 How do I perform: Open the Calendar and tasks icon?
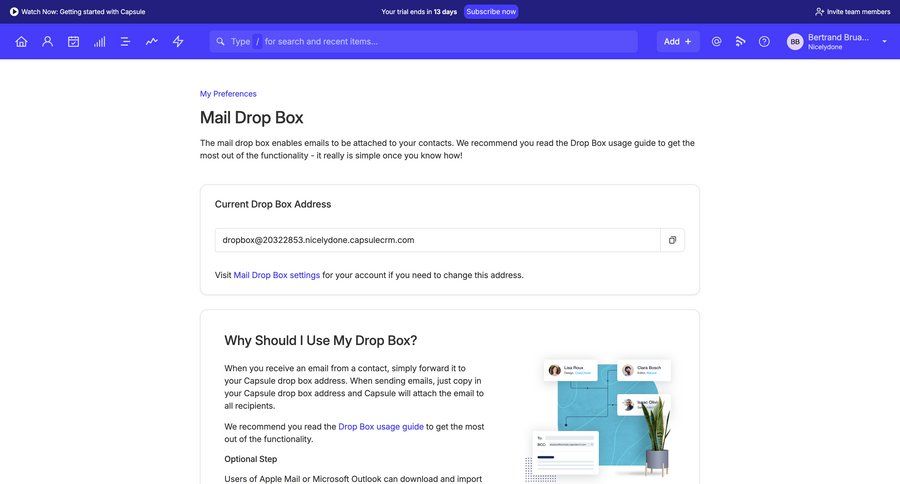tap(73, 41)
